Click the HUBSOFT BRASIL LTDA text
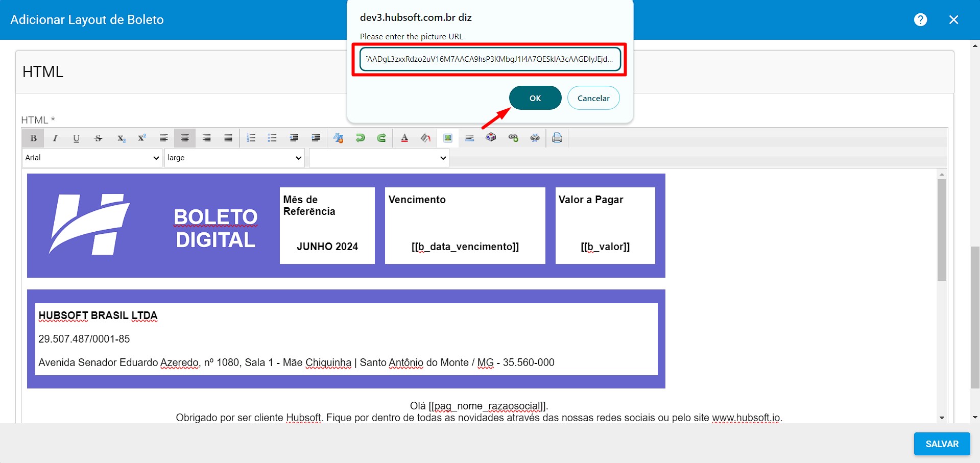 coord(98,315)
